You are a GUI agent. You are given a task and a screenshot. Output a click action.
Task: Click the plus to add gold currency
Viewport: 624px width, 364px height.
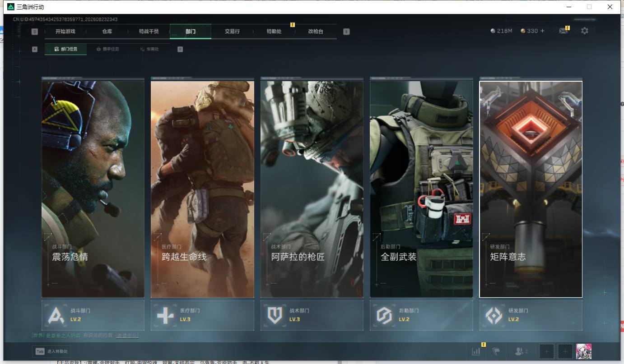click(543, 31)
